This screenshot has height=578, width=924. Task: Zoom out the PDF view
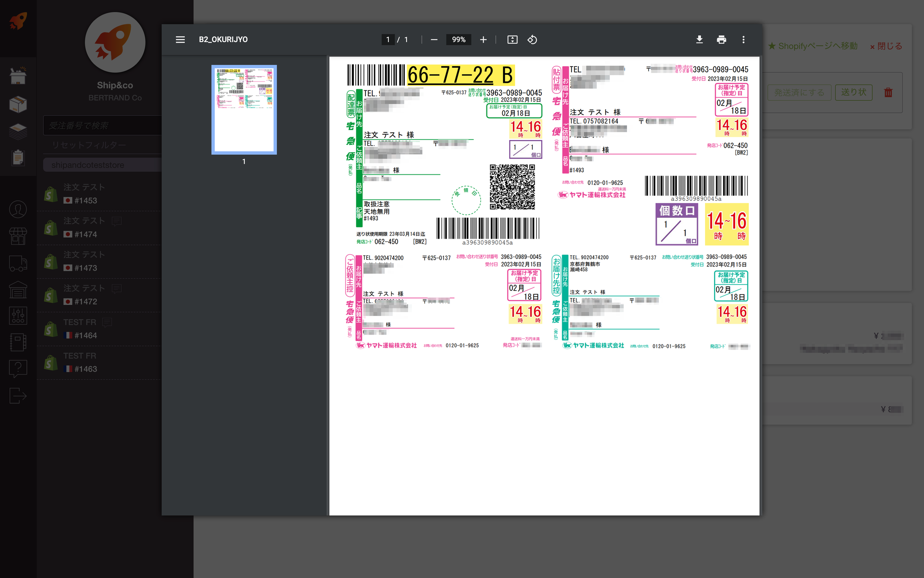(x=434, y=40)
